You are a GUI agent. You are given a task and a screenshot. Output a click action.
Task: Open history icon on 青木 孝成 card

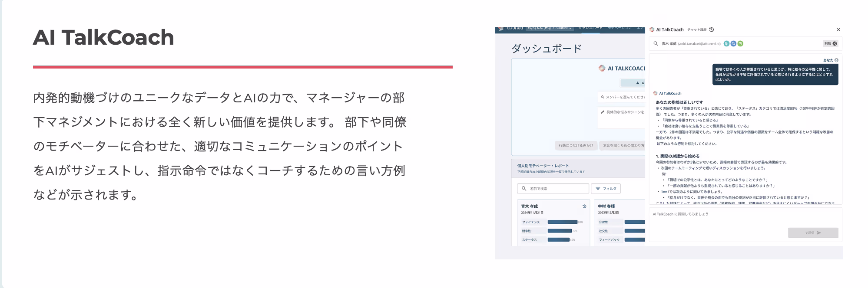pos(584,206)
